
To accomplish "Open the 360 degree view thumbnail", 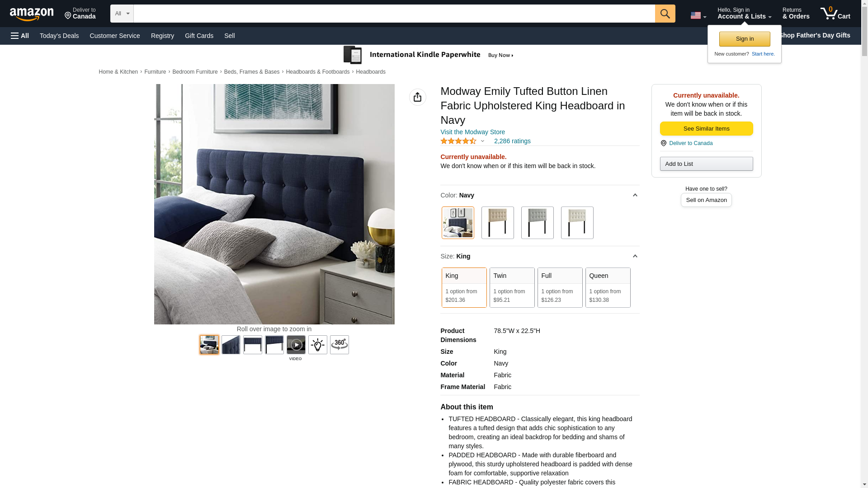I will [340, 345].
